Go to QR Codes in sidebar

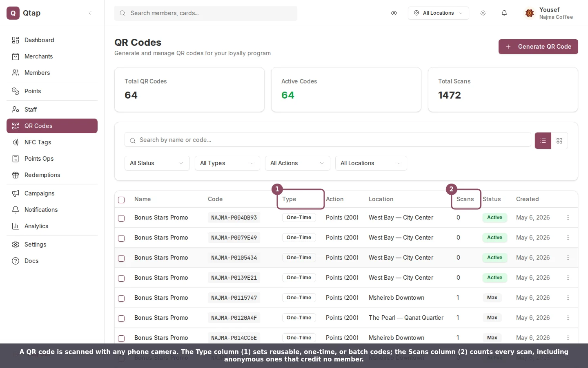52,126
